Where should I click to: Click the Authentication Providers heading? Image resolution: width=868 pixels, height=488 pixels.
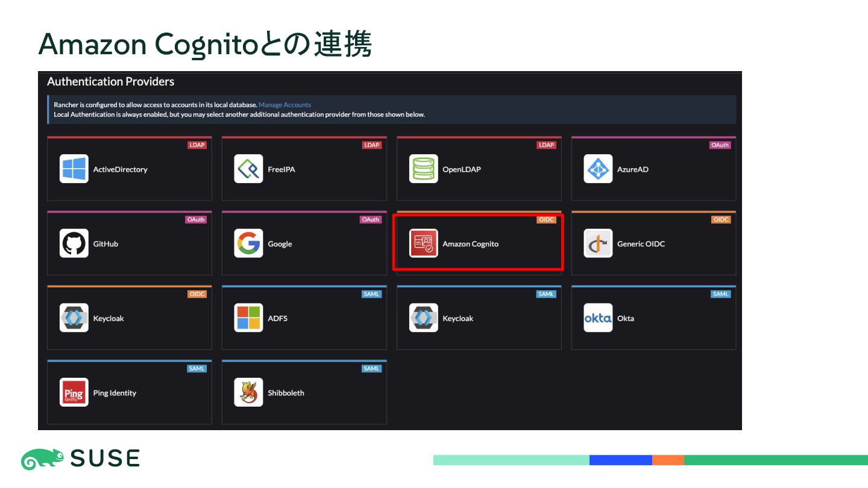(x=111, y=81)
